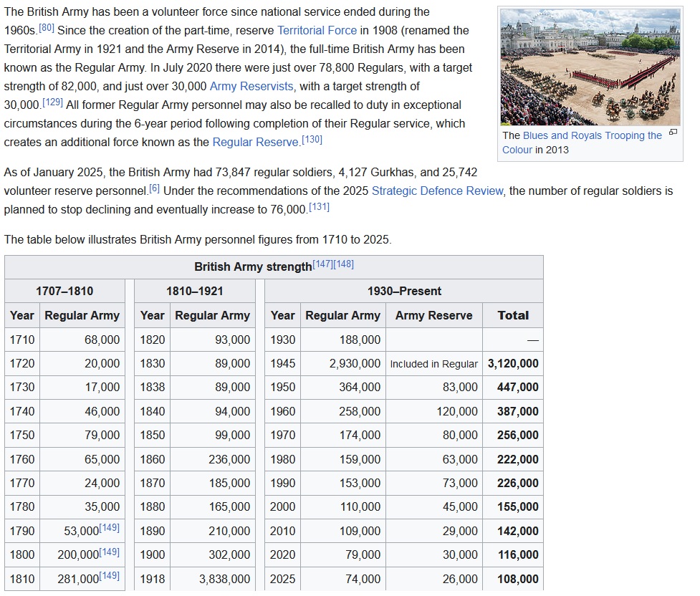Image resolution: width=700 pixels, height=596 pixels.
Task: Click the year 1838 cell
Action: [152, 387]
